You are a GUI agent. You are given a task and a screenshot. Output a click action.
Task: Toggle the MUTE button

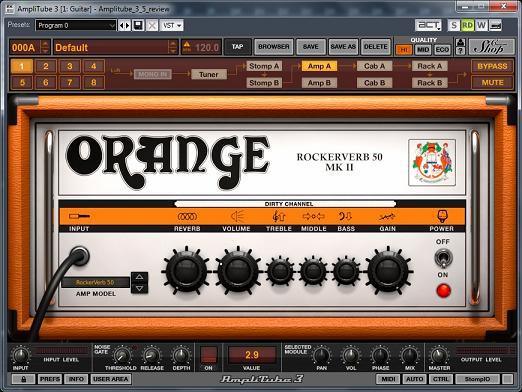(492, 82)
